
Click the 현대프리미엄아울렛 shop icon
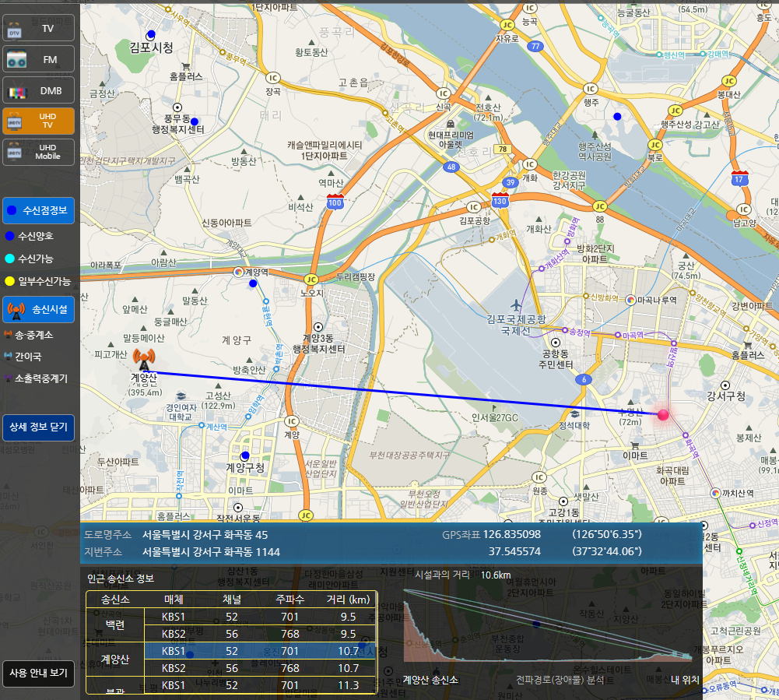click(x=451, y=123)
